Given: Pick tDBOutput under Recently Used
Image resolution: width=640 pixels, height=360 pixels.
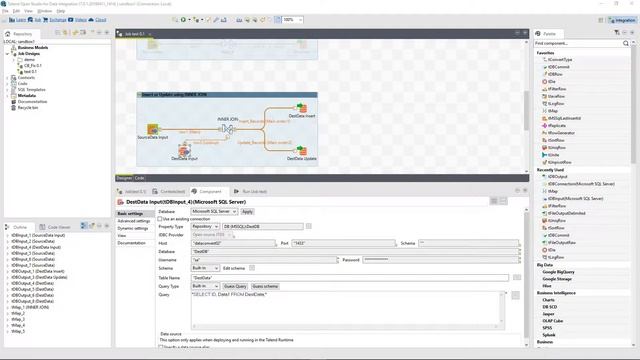Looking at the screenshot, I should click(x=557, y=177).
